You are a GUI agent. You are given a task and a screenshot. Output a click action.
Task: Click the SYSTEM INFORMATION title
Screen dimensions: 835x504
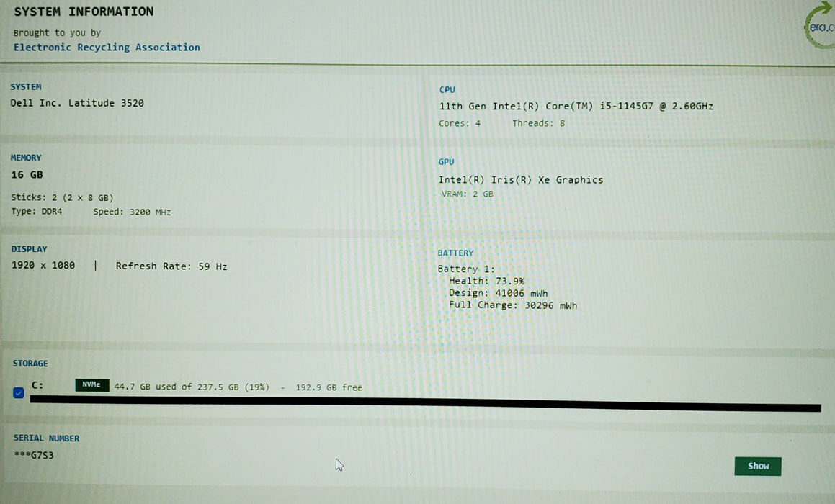point(84,12)
